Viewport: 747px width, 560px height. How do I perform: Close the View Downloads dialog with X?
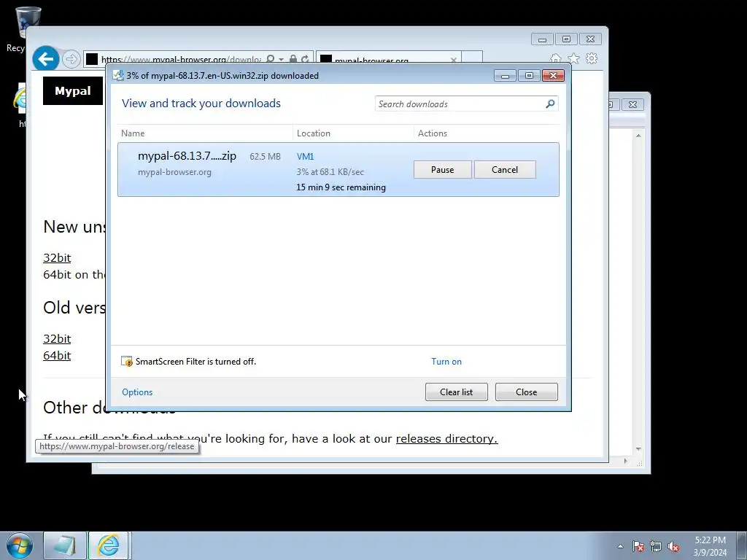click(553, 76)
